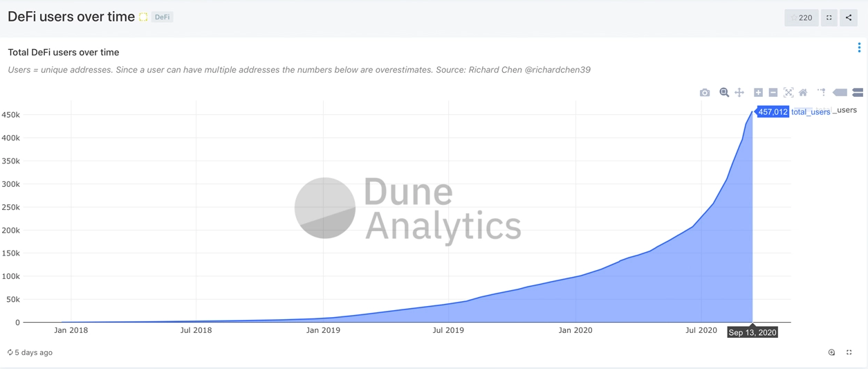Viewport: 868px width, 369px height.
Task: Click the Jul 2020 axis label
Action: 701,330
